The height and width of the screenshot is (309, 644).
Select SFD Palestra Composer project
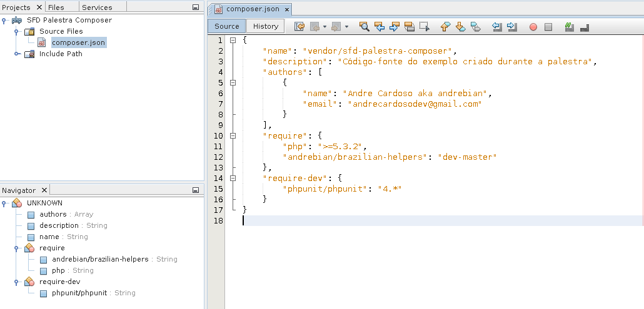pyautogui.click(x=69, y=20)
